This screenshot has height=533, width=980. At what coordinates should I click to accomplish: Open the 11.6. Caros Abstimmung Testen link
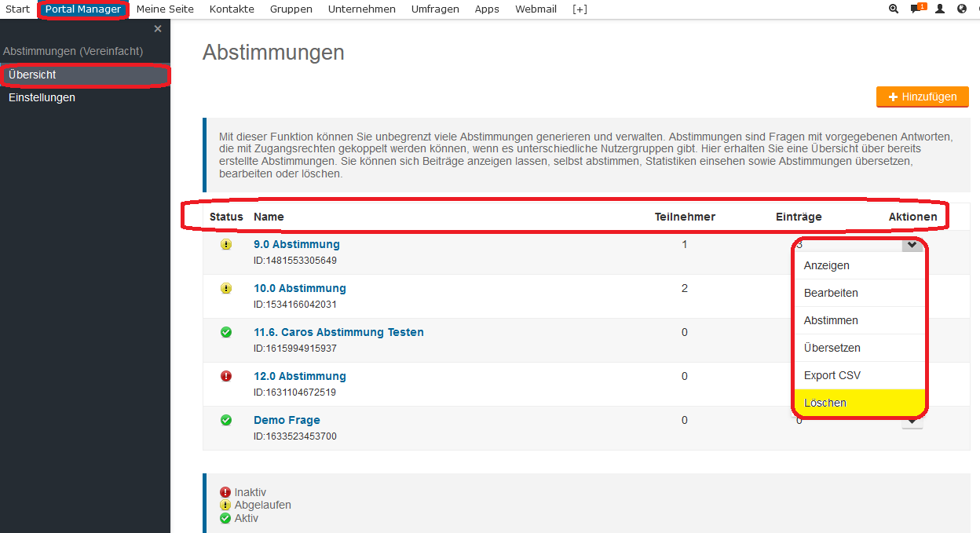(x=338, y=332)
